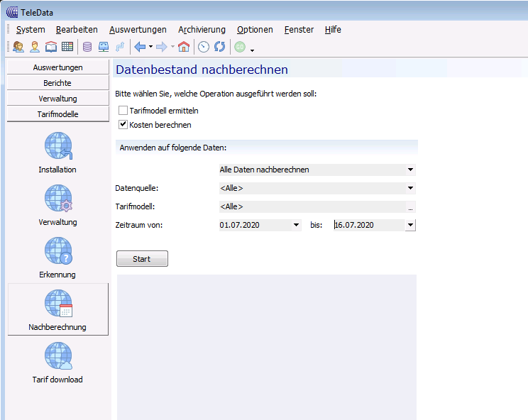Open the Datenquelle dropdown
The image size is (528, 420).
click(410, 188)
